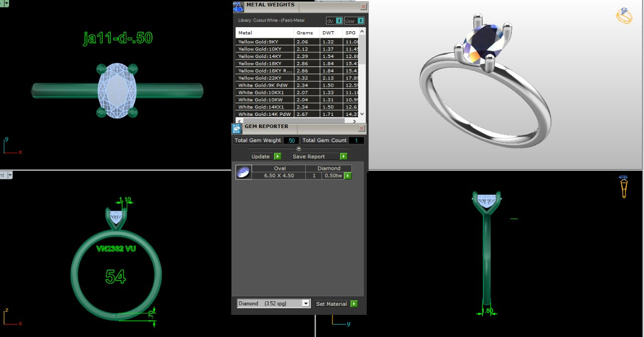The height and width of the screenshot is (337, 644).
Task: Click the green arrow beside Save Report
Action: point(343,157)
